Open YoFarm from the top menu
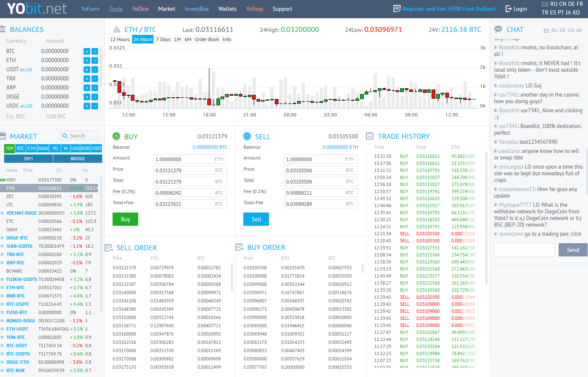The image size is (588, 377). click(90, 9)
